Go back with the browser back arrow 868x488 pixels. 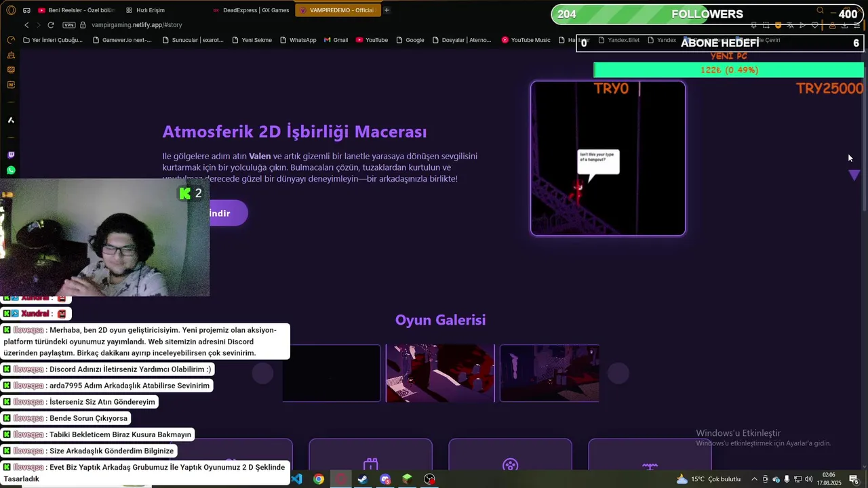click(x=26, y=25)
